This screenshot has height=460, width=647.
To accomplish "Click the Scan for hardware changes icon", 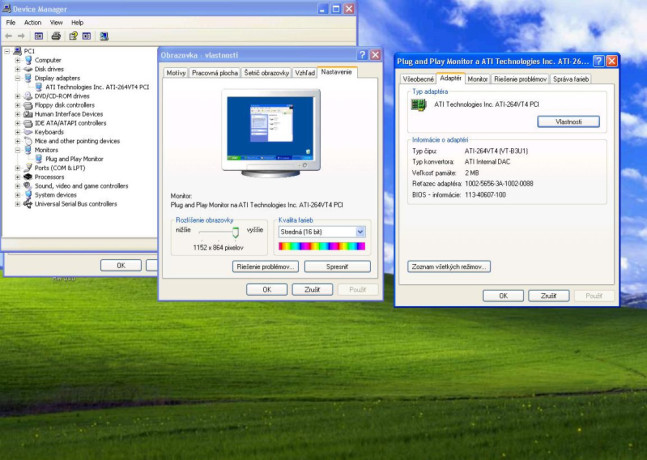I will (x=104, y=36).
